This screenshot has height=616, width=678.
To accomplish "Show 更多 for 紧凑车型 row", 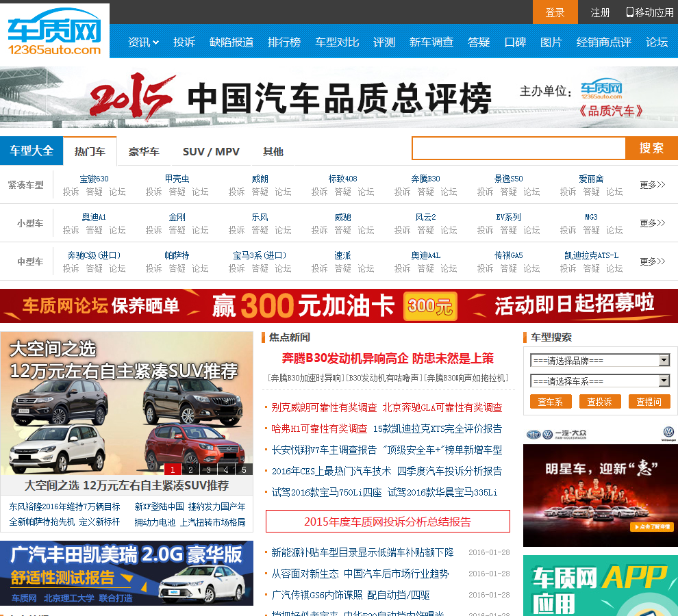I will tap(653, 185).
